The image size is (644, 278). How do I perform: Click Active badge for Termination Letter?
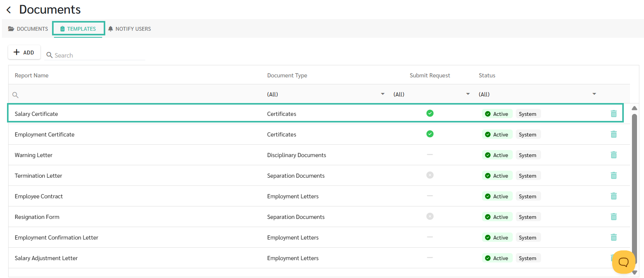click(497, 176)
